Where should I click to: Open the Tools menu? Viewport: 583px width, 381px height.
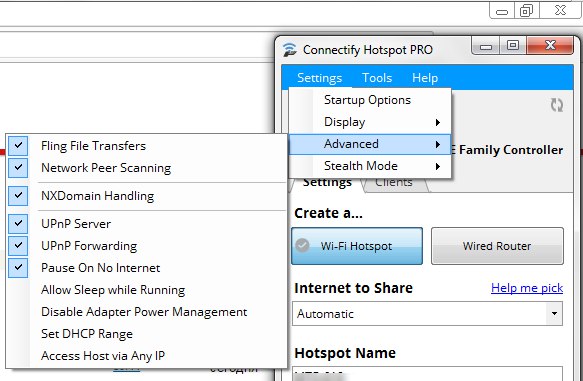[377, 78]
